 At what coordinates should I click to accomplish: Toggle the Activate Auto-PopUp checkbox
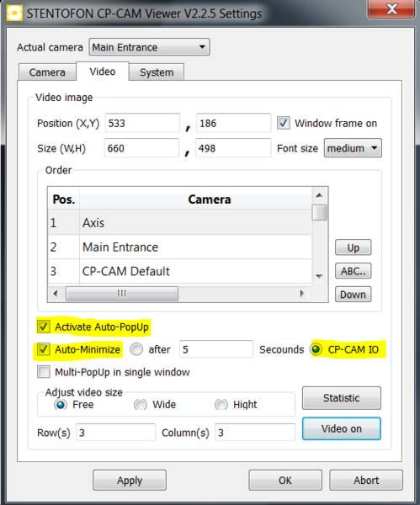tap(44, 327)
